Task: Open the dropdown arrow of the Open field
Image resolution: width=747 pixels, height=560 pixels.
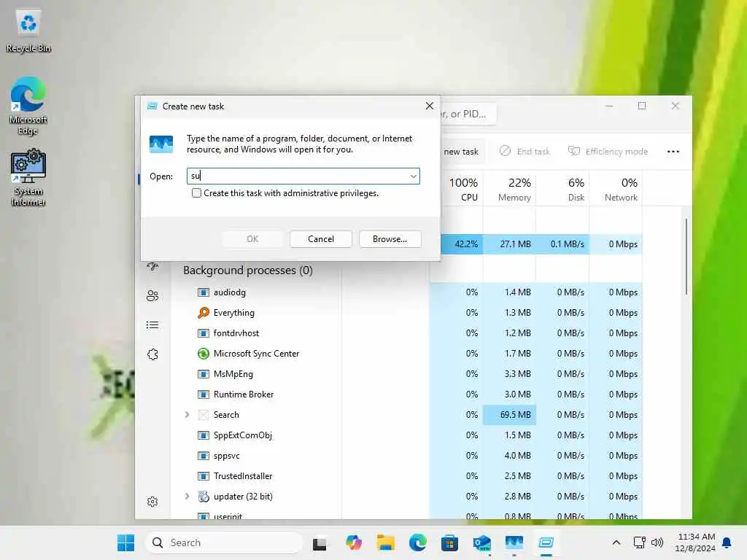Action: click(413, 176)
